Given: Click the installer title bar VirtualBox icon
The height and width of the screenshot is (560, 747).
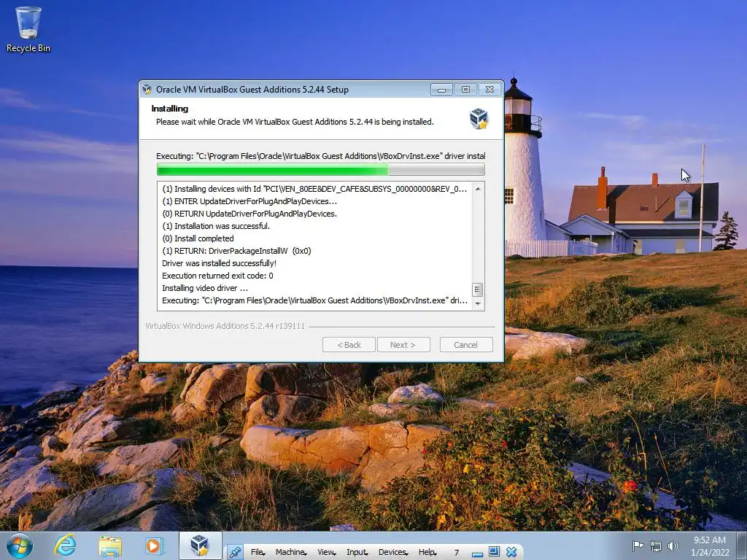Looking at the screenshot, I should tap(147, 89).
